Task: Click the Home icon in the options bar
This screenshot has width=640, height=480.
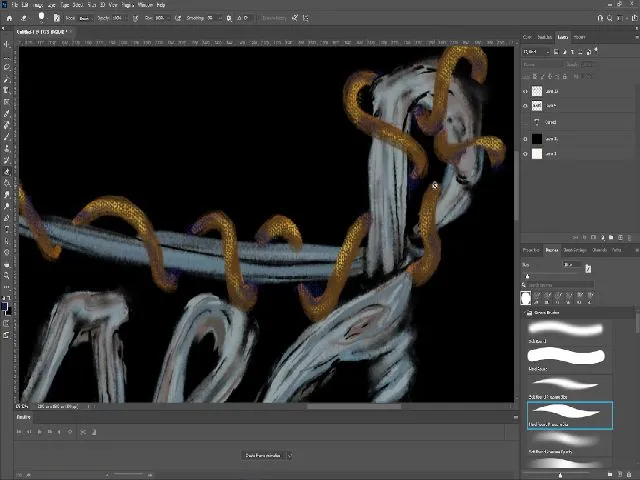Action: click(9, 18)
